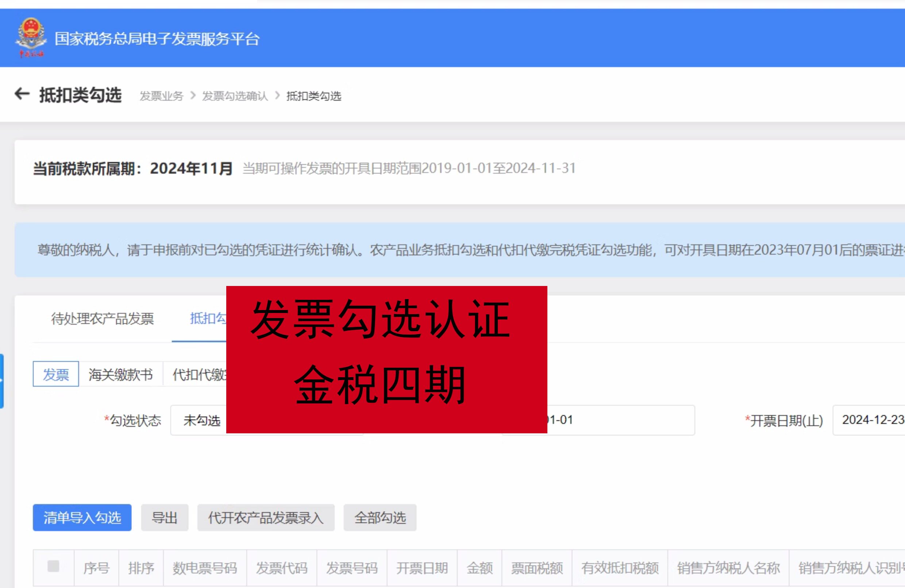Click the 清单导入勾选 button

[82, 518]
